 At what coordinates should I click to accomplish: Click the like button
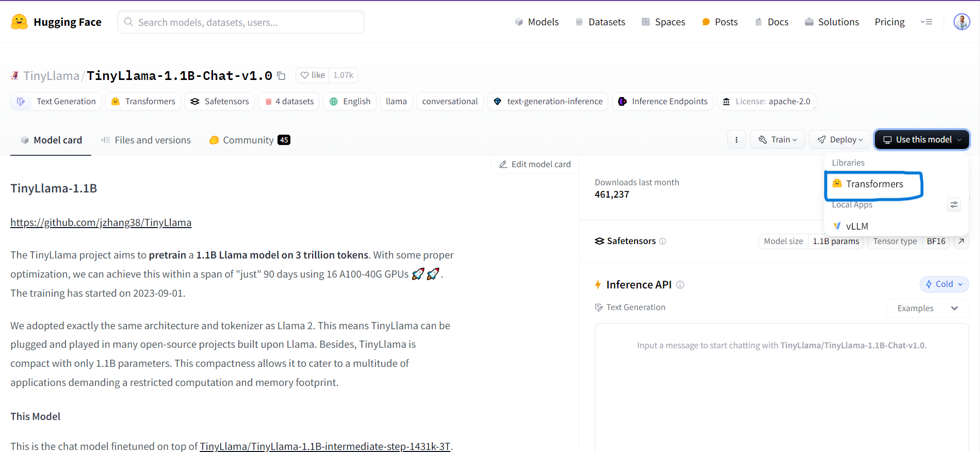point(313,75)
